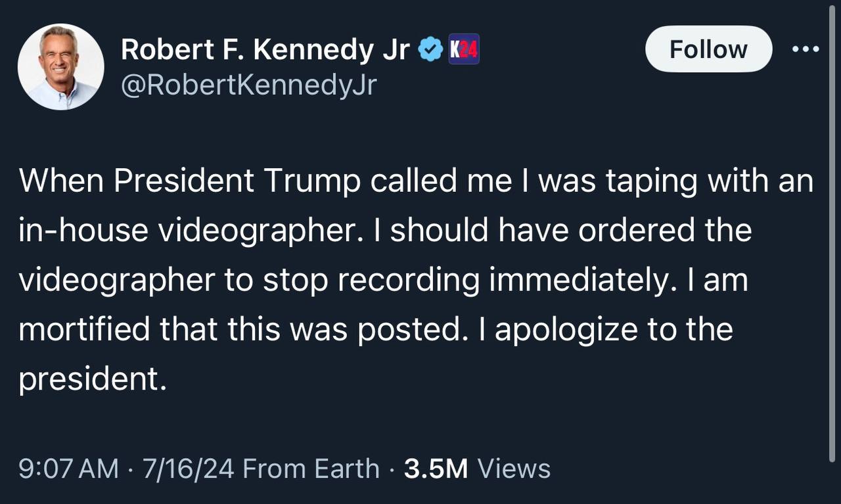Click 'stop recording immediately' phrase
The height and width of the screenshot is (504, 841).
tap(469, 280)
